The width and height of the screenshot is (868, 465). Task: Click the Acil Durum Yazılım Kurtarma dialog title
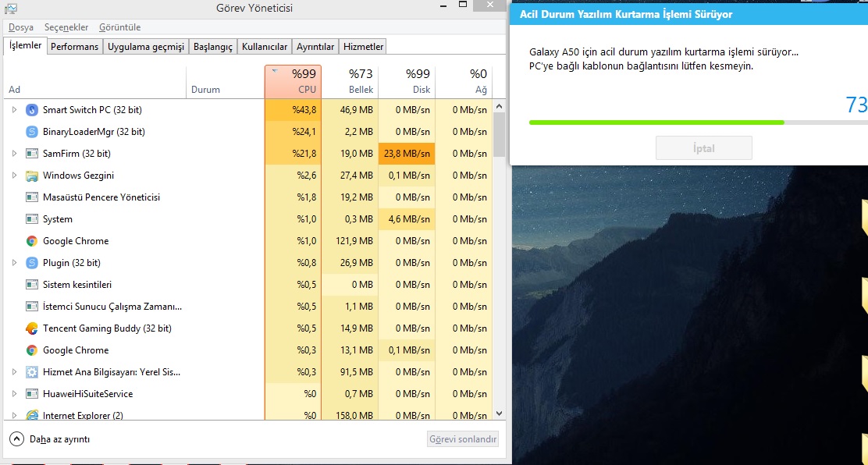(626, 14)
